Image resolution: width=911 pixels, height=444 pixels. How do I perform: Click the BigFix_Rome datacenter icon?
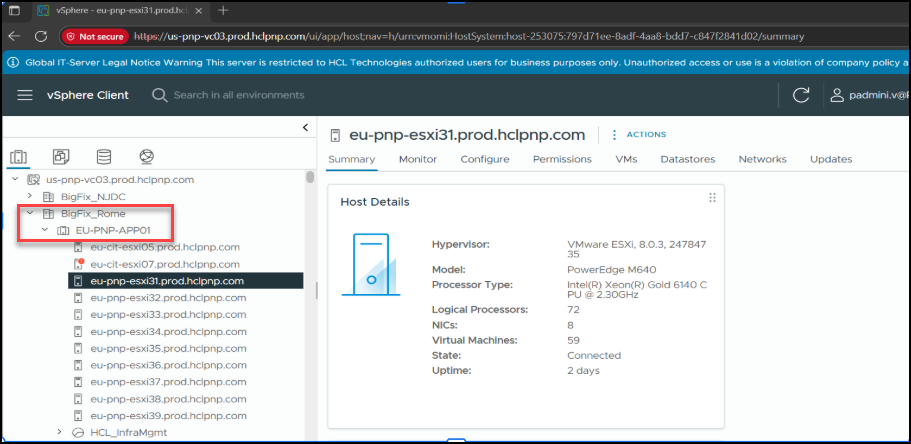coord(49,214)
